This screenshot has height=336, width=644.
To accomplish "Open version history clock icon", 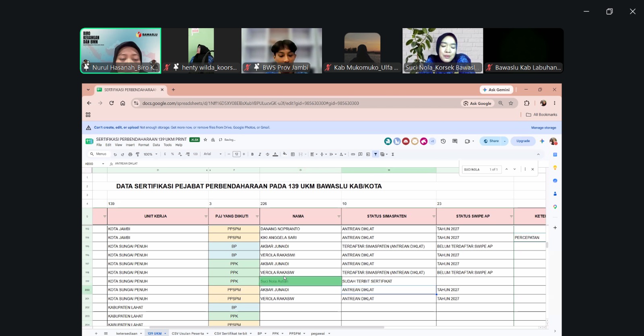I will [x=443, y=141].
